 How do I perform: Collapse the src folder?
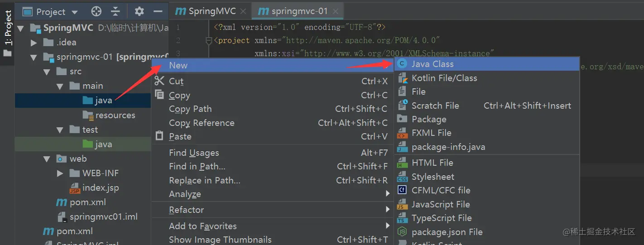[47, 72]
